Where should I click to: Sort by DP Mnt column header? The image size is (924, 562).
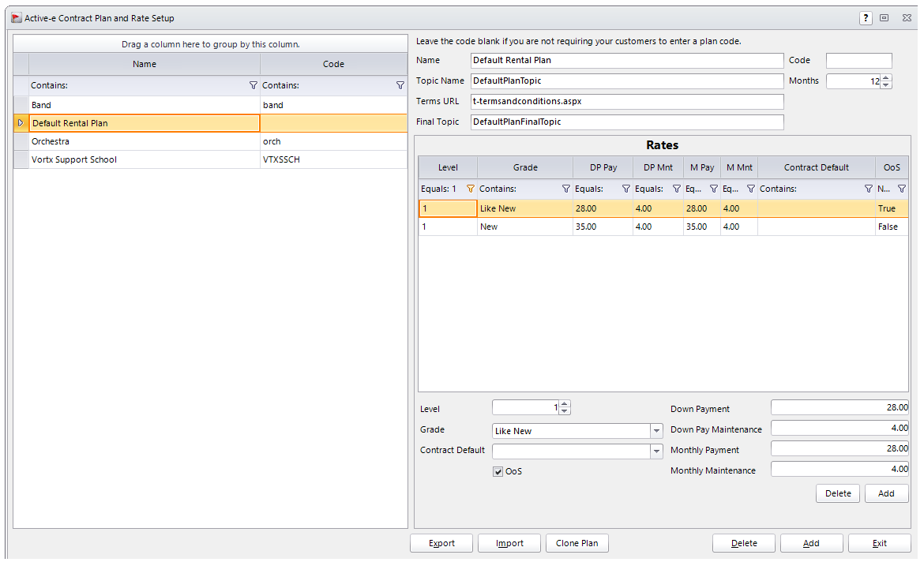658,167
